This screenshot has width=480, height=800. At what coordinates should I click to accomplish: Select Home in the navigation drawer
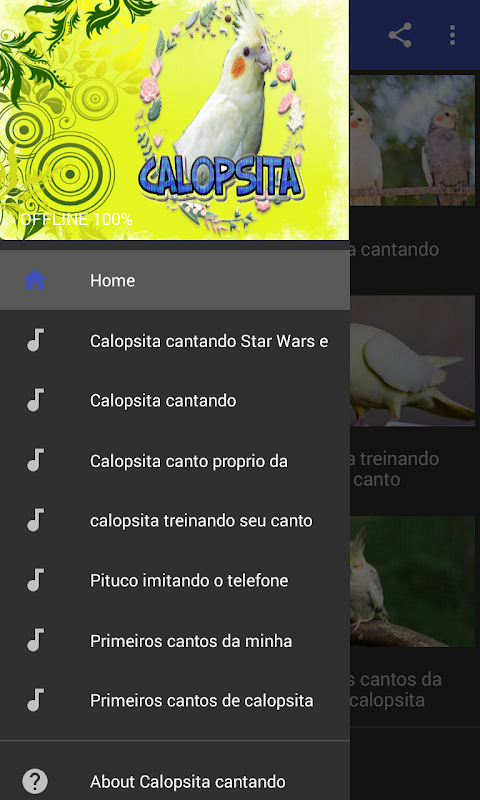tap(174, 280)
